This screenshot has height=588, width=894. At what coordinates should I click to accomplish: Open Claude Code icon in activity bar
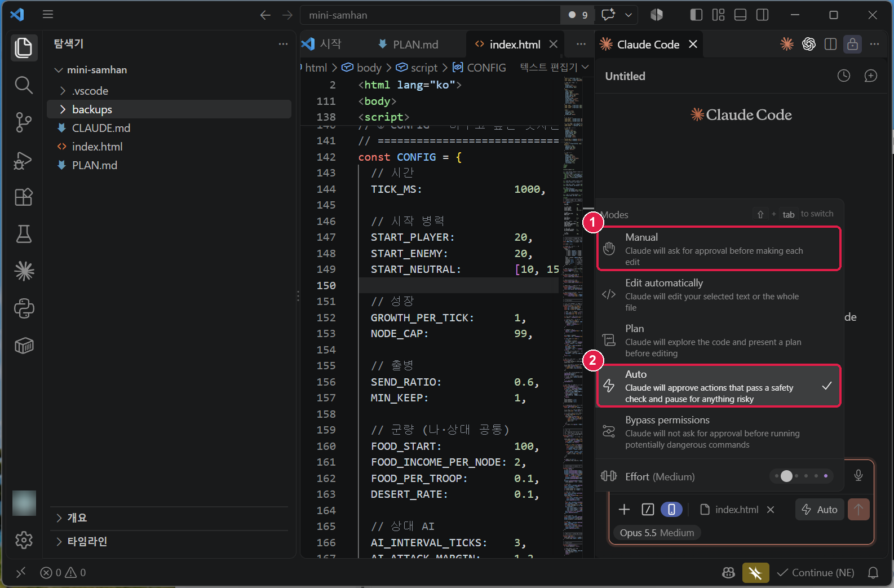tap(24, 271)
